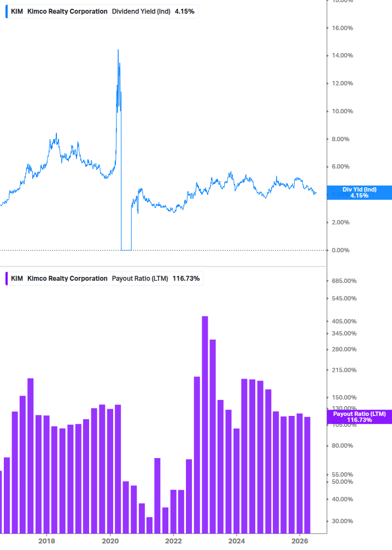Click the 14.00% dividend yield axis label
392x550 pixels.
pos(342,55)
